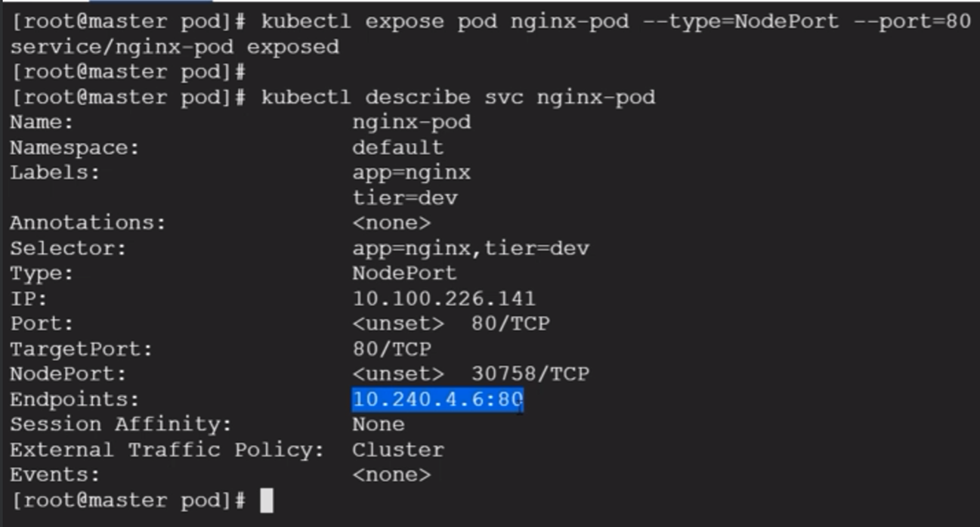This screenshot has width=980, height=527.
Task: Click the Events value <none>
Action: click(391, 475)
